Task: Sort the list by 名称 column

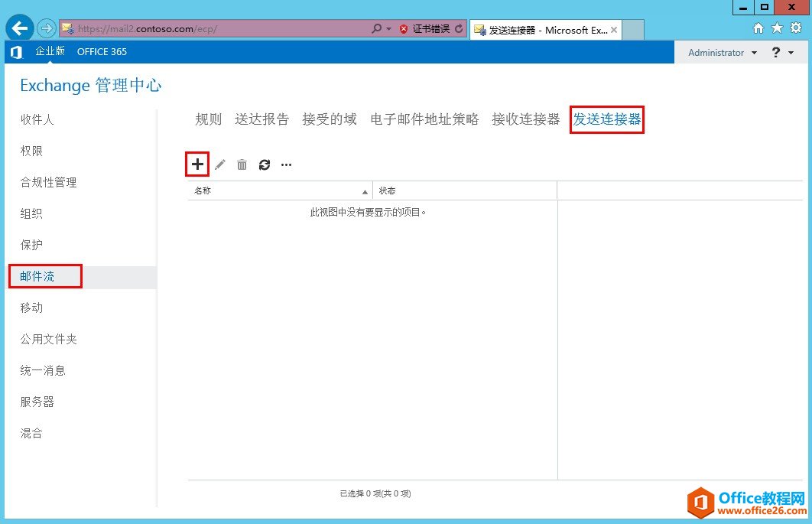Action: click(200, 190)
